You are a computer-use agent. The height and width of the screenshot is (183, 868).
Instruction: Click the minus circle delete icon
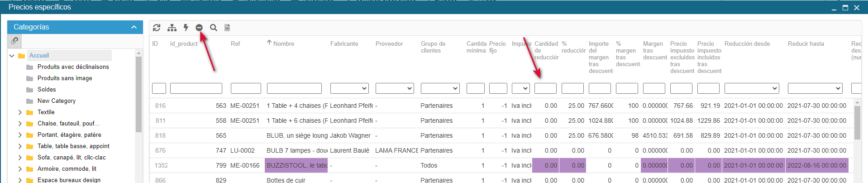tap(199, 28)
